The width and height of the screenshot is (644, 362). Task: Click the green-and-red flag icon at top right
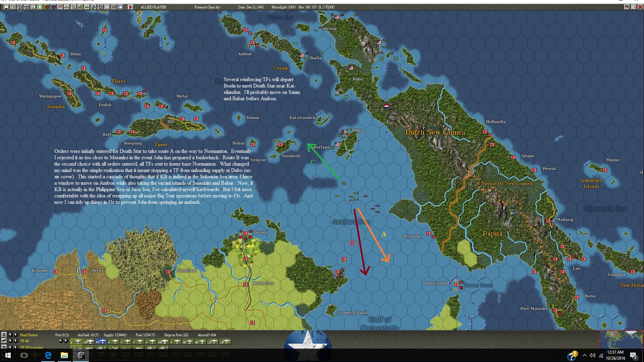coord(627,7)
